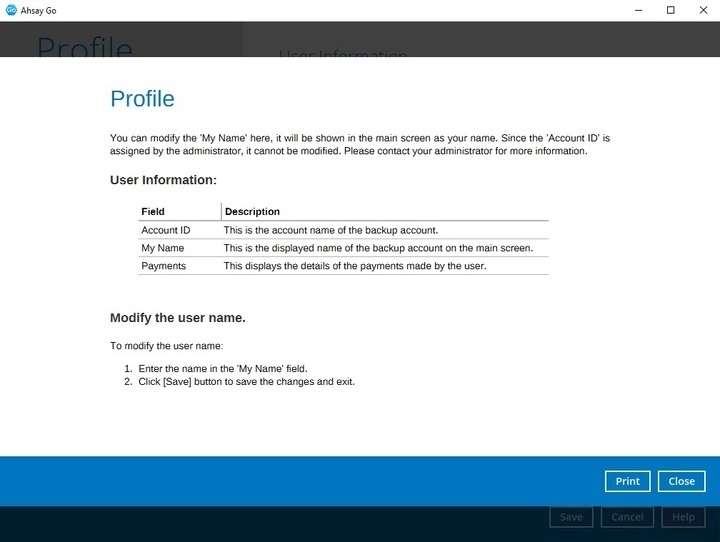The width and height of the screenshot is (720, 542).
Task: Click the dimmed Cancel button
Action: pos(627,517)
